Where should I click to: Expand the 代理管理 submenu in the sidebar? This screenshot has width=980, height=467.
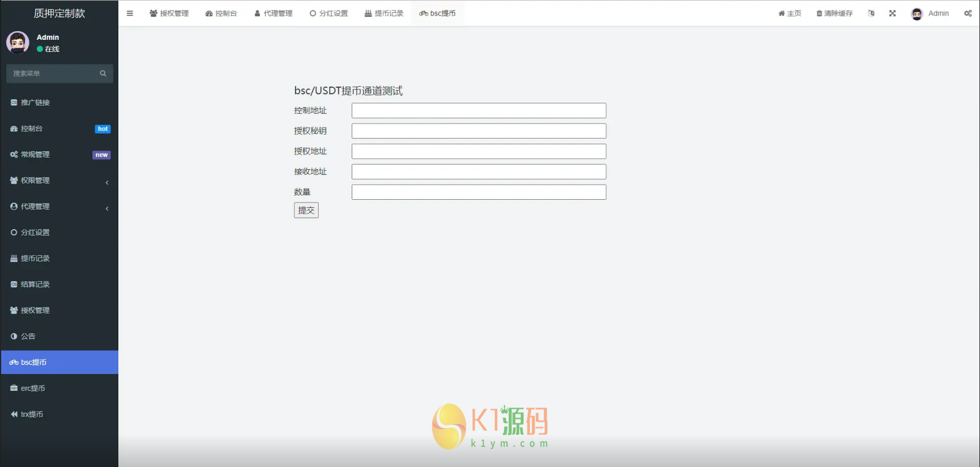pyautogui.click(x=59, y=207)
